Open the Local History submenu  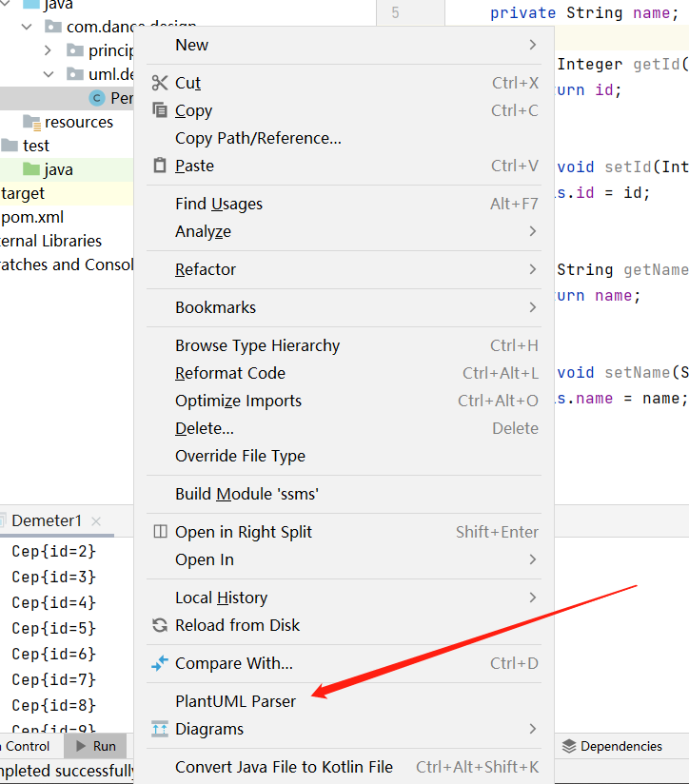coord(344,597)
